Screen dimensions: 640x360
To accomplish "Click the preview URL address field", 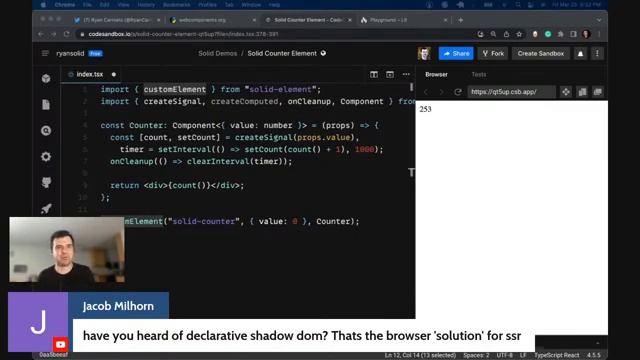I will point(511,92).
